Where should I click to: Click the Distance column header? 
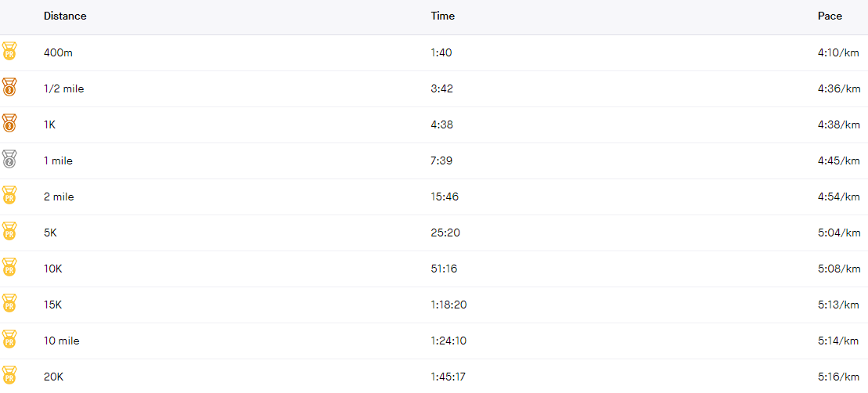point(65,16)
